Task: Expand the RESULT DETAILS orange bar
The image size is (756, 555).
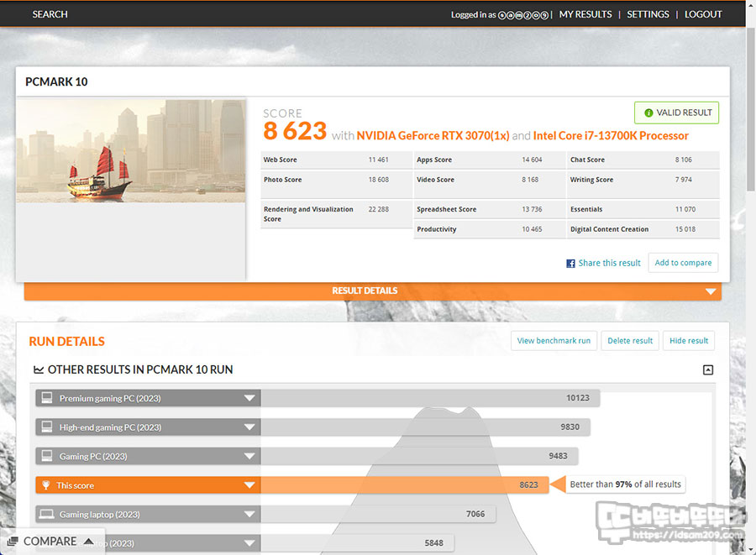Action: point(373,291)
